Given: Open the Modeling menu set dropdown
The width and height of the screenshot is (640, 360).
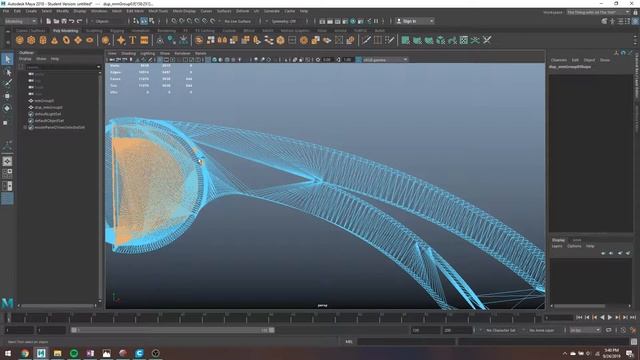Looking at the screenshot, I should coord(20,21).
